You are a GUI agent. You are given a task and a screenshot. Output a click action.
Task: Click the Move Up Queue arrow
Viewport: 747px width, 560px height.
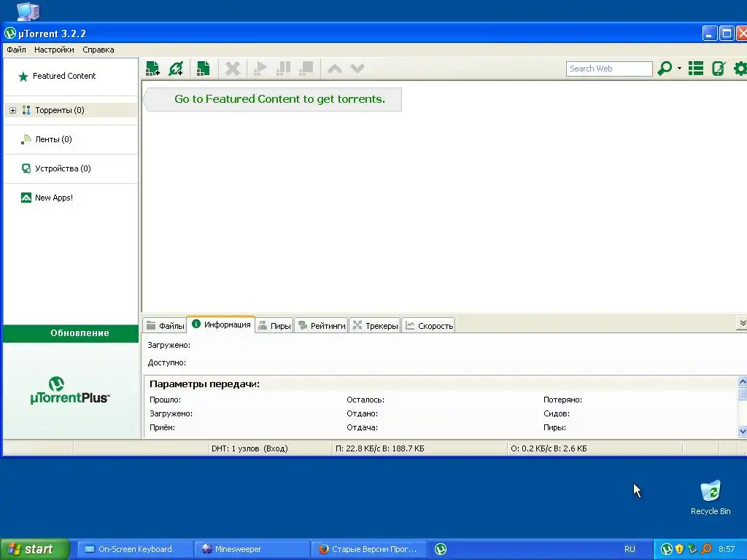click(x=334, y=69)
